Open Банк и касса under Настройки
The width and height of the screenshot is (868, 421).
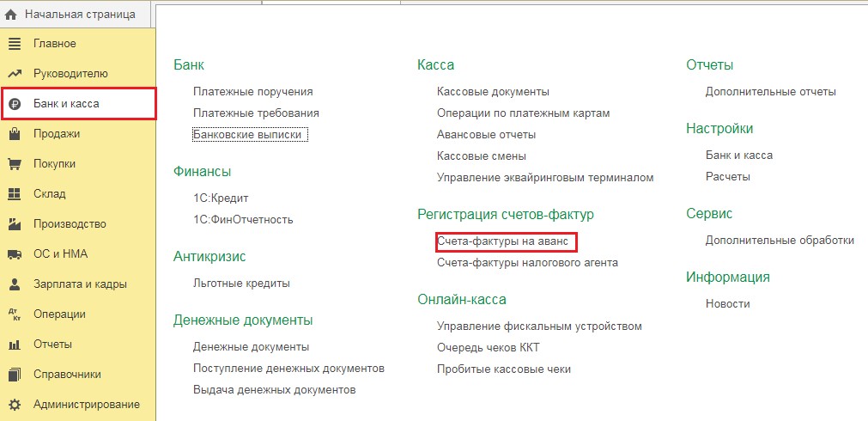(x=739, y=156)
